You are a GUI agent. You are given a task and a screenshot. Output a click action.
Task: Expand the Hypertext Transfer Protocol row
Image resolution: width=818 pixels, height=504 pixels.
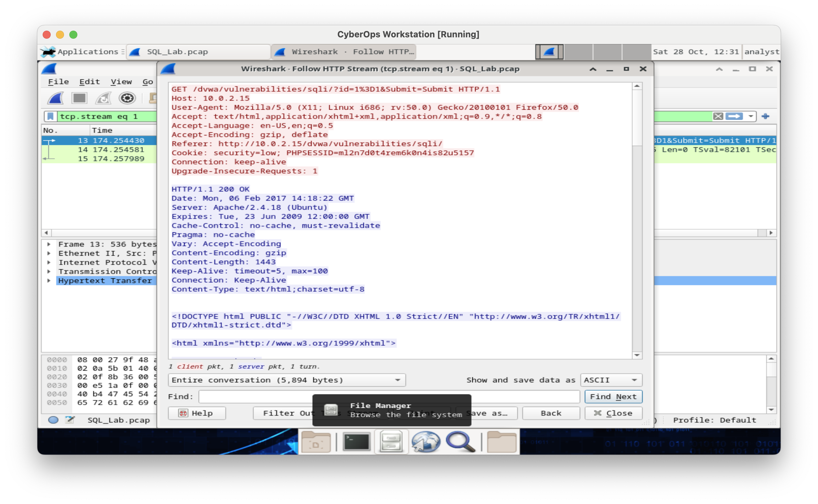(49, 281)
